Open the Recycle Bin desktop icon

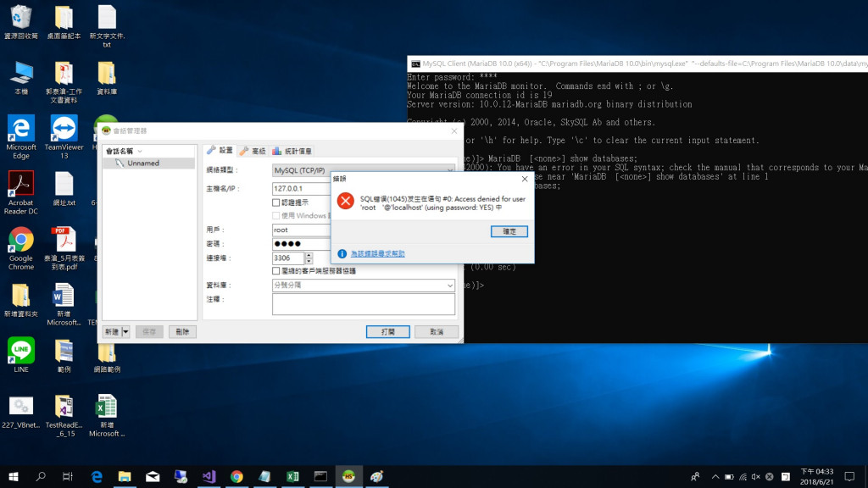pos(21,22)
